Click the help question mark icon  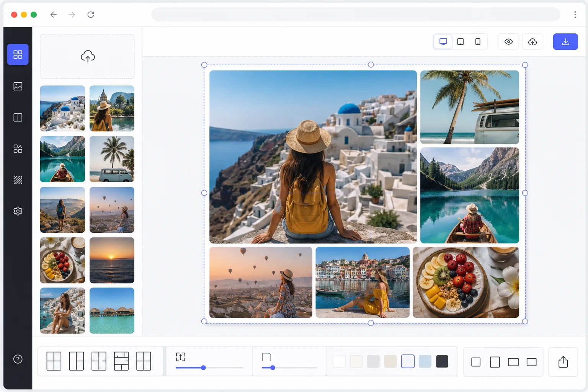18,359
